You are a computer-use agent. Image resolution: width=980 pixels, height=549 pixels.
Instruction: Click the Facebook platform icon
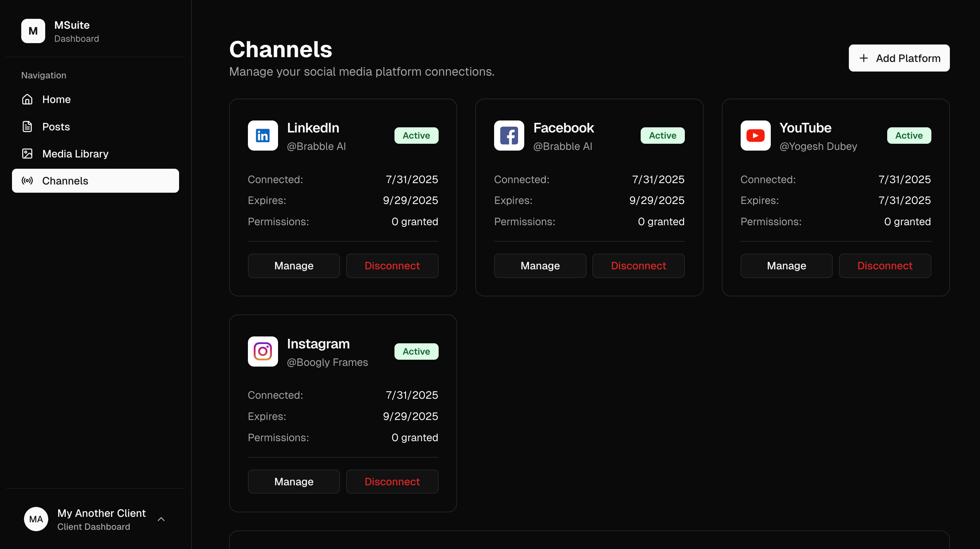coord(508,135)
